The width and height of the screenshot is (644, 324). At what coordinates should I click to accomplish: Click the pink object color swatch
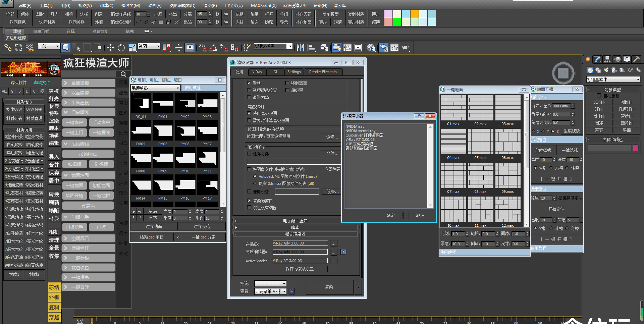point(636,148)
